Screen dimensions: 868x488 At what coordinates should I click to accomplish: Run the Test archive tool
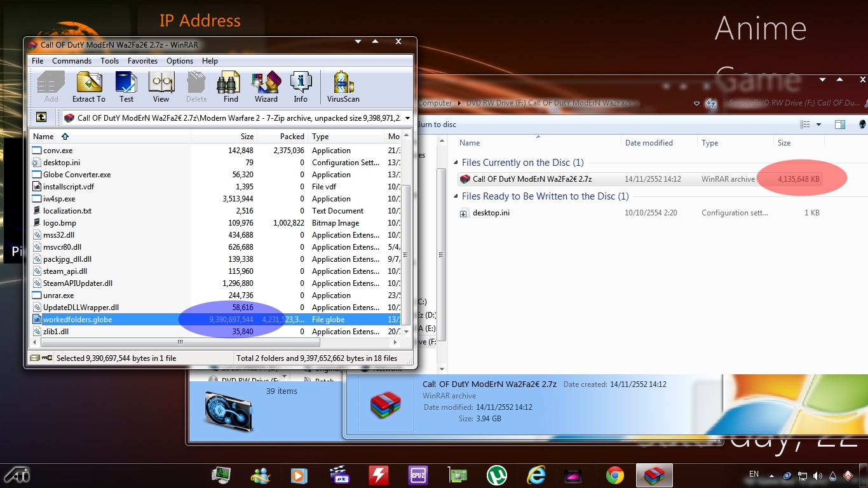pos(126,87)
